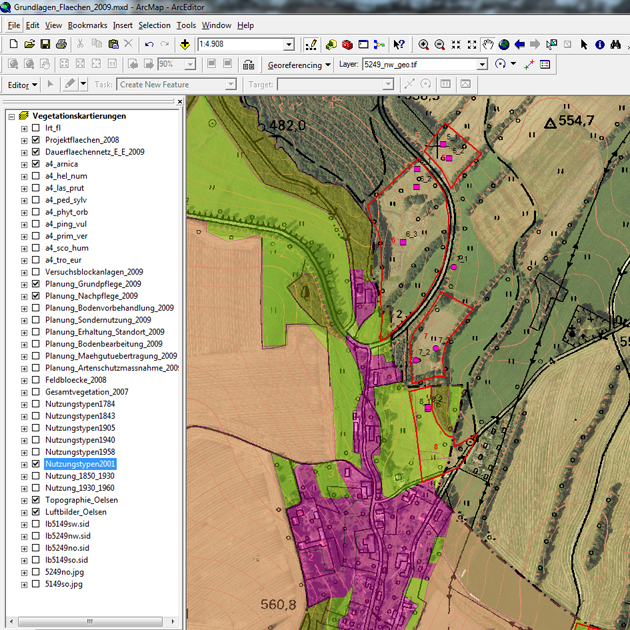The height and width of the screenshot is (630, 630).
Task: Click the Print icon
Action: (x=61, y=44)
